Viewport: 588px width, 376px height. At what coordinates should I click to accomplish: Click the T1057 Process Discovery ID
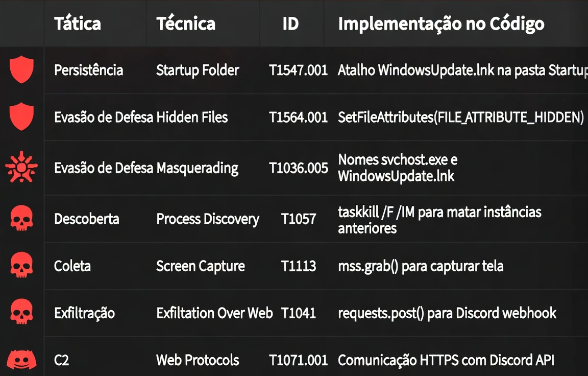pos(299,219)
